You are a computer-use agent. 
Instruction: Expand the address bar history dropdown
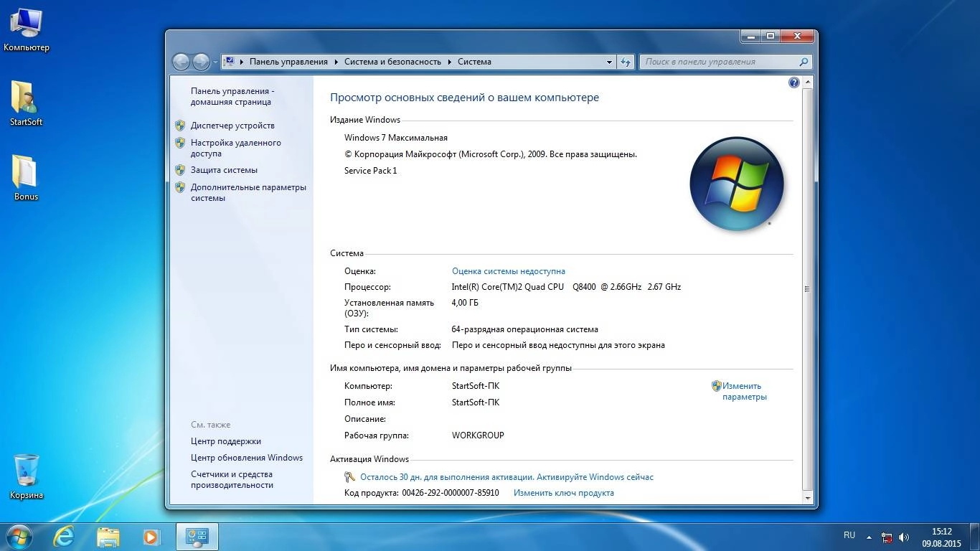click(x=609, y=62)
